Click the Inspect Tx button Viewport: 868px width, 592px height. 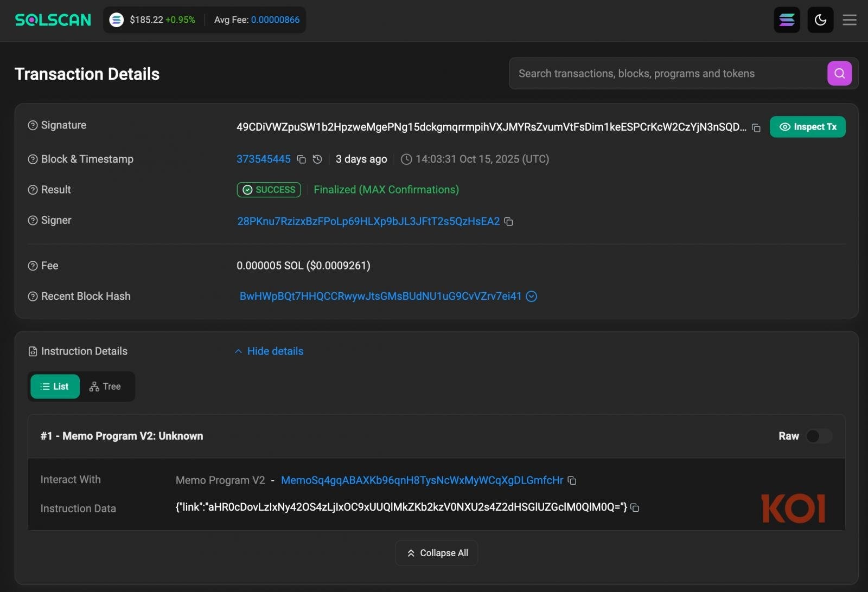[x=807, y=127]
